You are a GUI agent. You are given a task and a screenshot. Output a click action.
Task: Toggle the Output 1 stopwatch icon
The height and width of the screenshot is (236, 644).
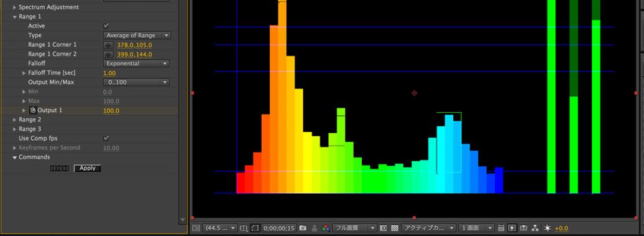pyautogui.click(x=33, y=110)
